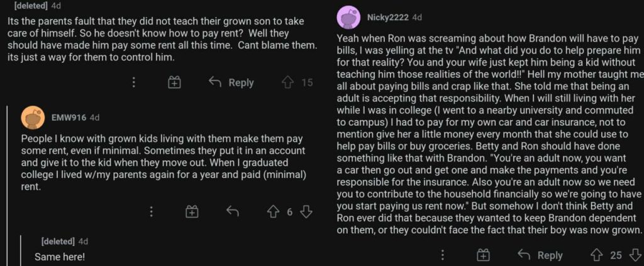The image size is (644, 266).
Task: Open the three-dot menu on EMW916's comment
Action: pos(151,212)
